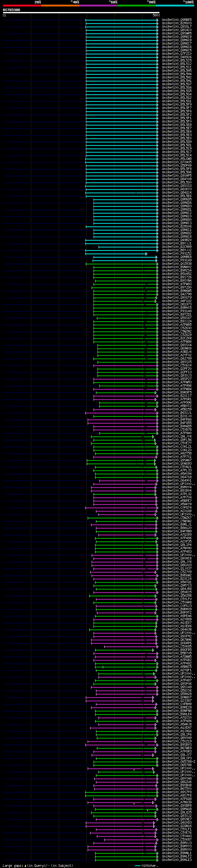Open hit UniRef100_Q9XGL7
The width and height of the screenshot is (197, 868).
(x=176, y=26)
